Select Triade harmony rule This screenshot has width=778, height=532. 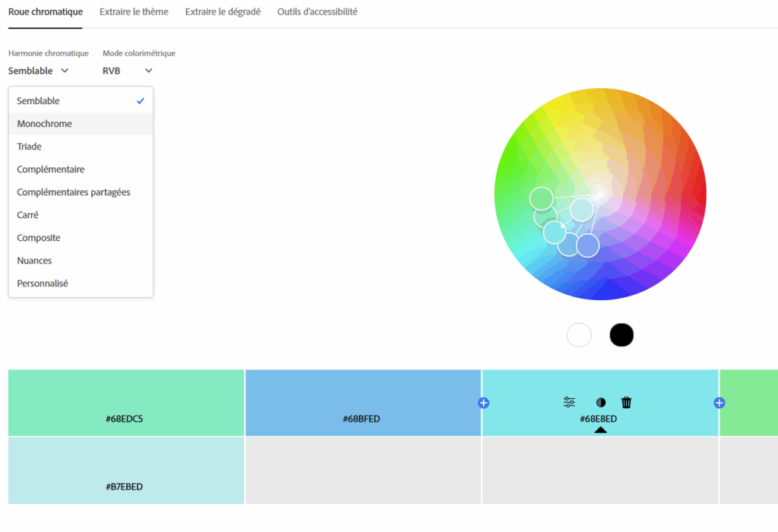(29, 147)
